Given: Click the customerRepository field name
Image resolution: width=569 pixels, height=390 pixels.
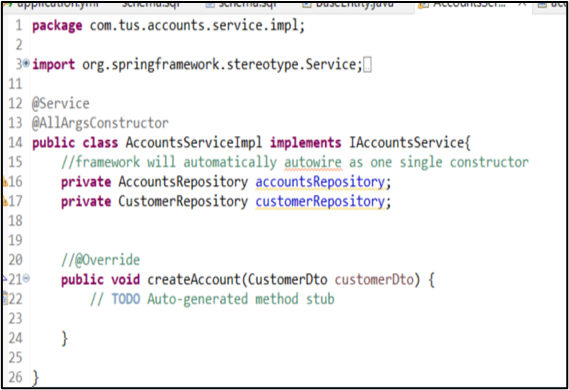Looking at the screenshot, I should (320, 201).
